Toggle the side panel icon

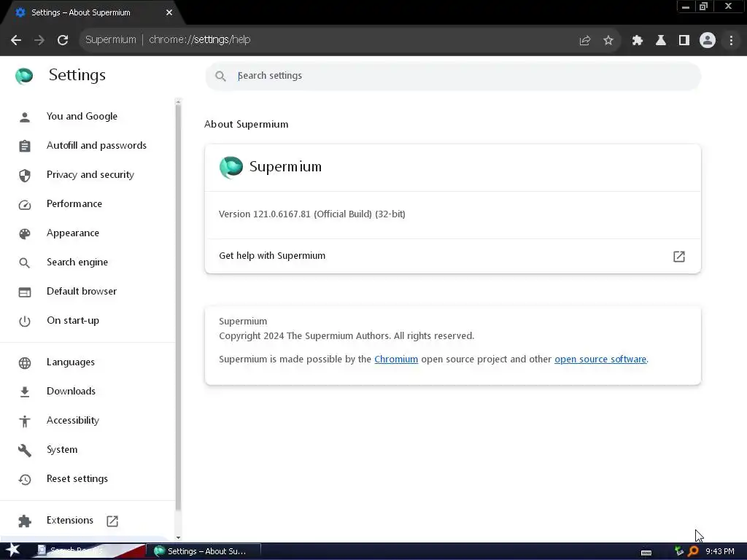(684, 41)
